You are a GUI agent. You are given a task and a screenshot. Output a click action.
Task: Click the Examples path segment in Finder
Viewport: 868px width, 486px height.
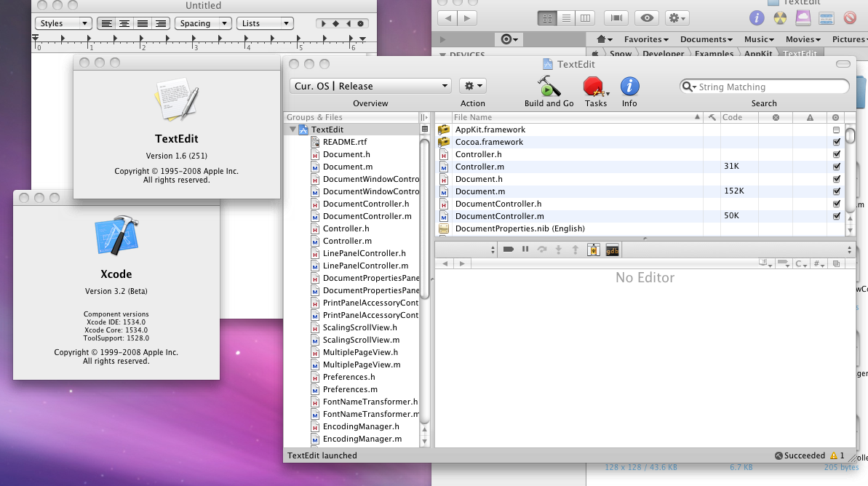click(x=714, y=54)
